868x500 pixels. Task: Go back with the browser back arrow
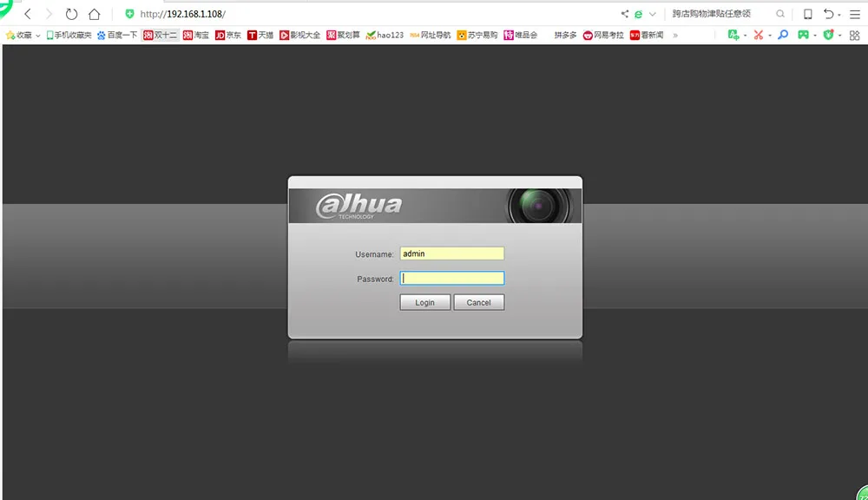[x=28, y=14]
